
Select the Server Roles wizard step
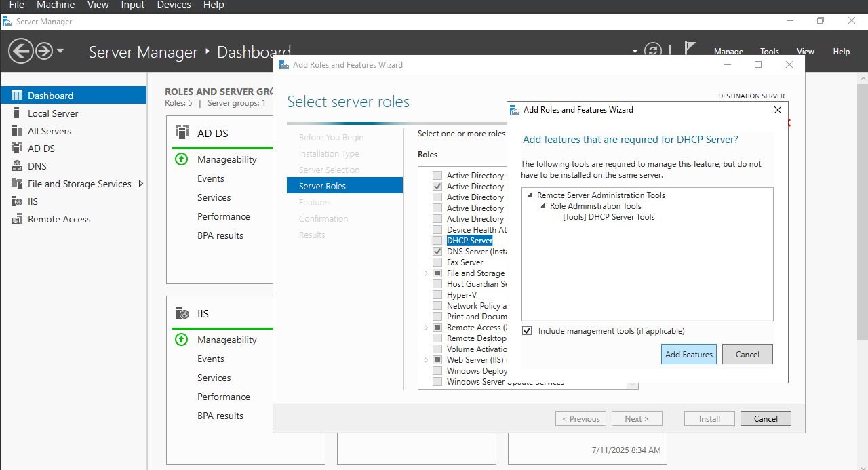click(x=345, y=186)
